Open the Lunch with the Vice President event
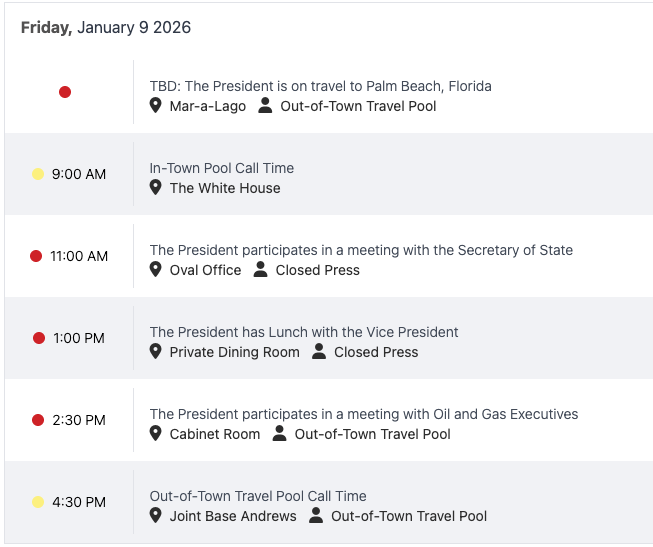This screenshot has width=653, height=547. click(303, 332)
